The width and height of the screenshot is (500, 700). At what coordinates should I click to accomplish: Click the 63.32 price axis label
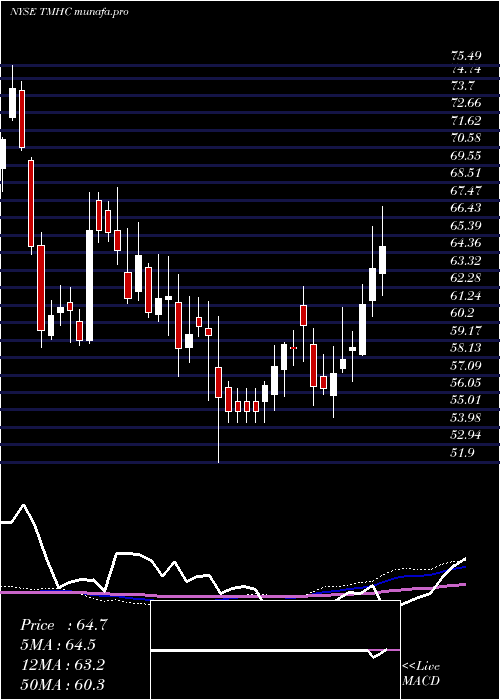pos(466,260)
